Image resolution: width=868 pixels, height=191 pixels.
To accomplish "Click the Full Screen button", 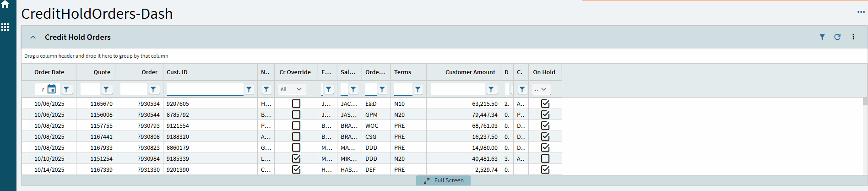I will click(x=444, y=180).
